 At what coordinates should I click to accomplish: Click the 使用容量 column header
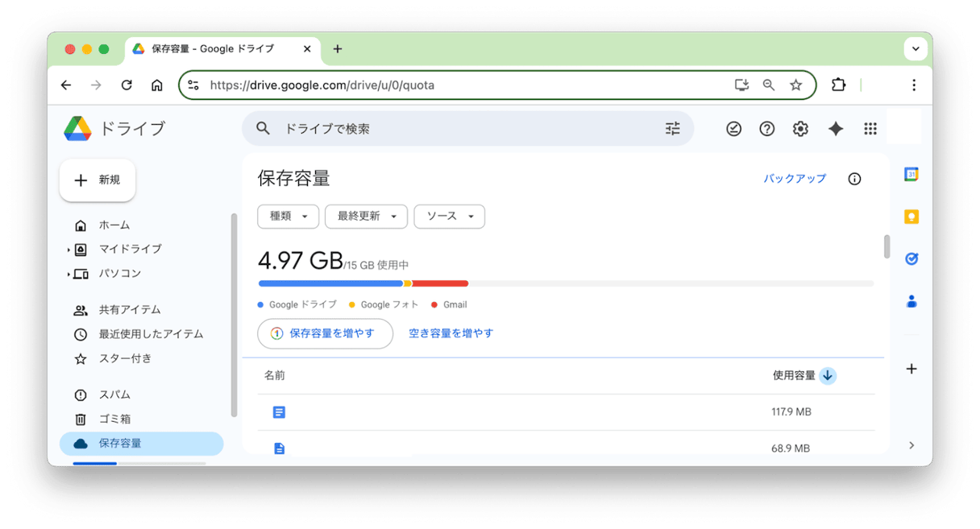(794, 375)
